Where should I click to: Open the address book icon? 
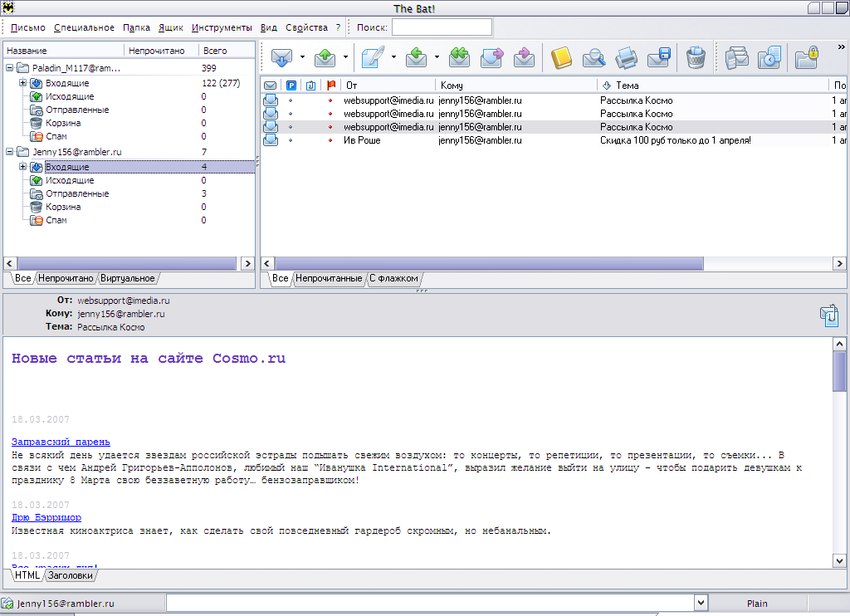click(x=562, y=57)
